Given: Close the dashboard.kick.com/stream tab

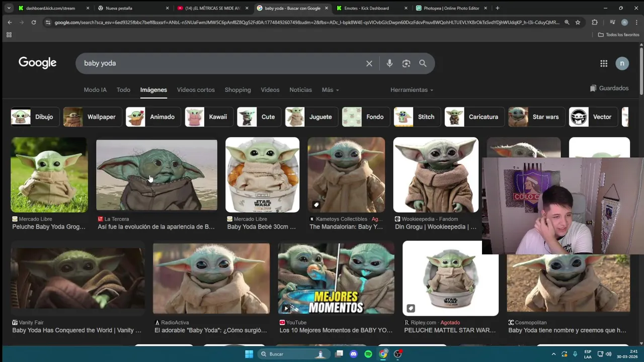Looking at the screenshot, I should tap(88, 8).
